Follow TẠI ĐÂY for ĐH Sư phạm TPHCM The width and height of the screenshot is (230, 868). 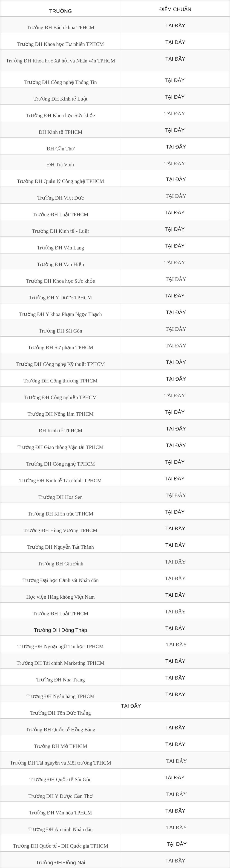(x=176, y=346)
